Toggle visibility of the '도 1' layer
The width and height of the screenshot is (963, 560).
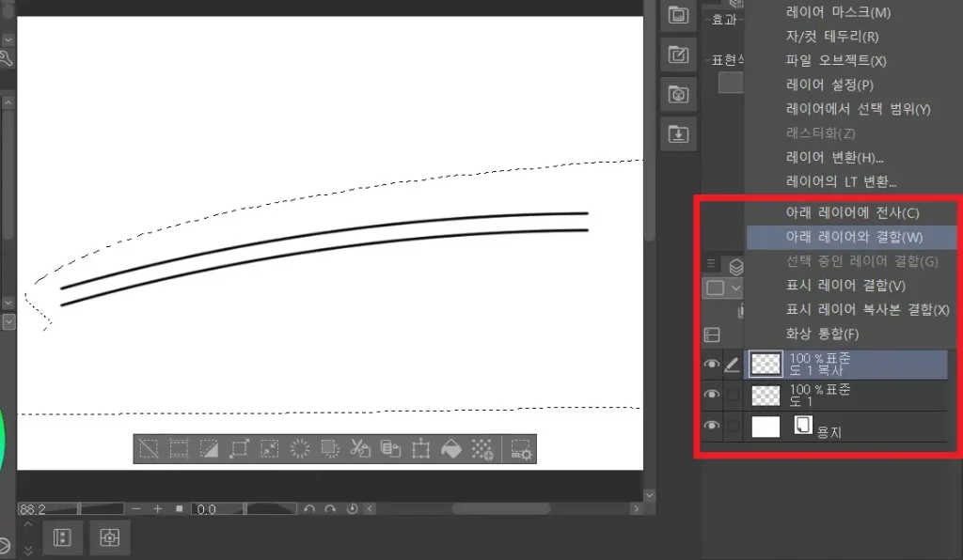point(712,395)
